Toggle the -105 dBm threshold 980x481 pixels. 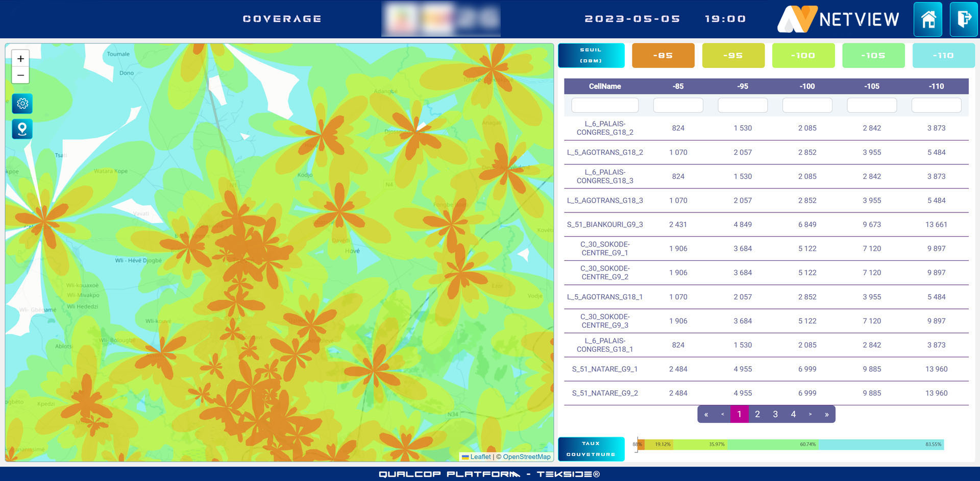click(873, 56)
